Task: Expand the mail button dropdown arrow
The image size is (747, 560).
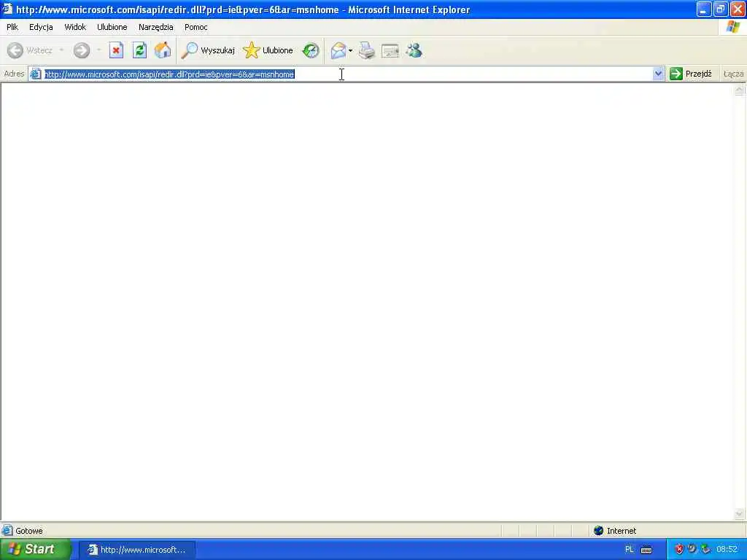Action: click(351, 50)
